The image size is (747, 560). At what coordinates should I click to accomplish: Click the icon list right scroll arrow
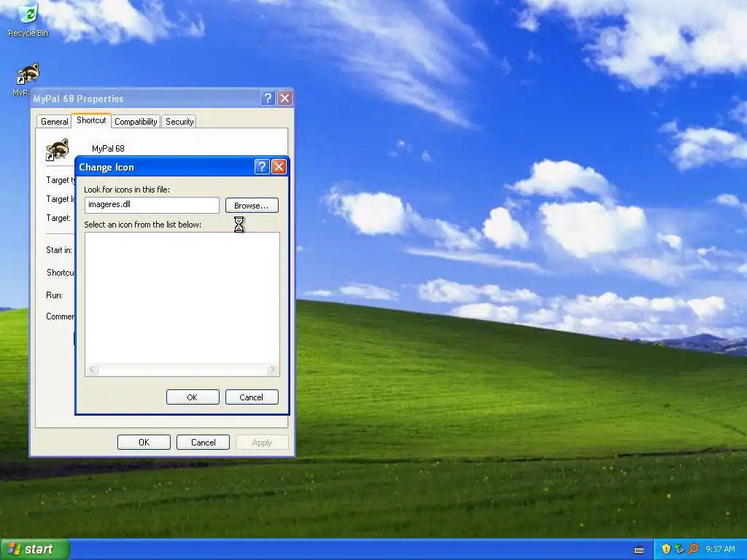pyautogui.click(x=272, y=370)
